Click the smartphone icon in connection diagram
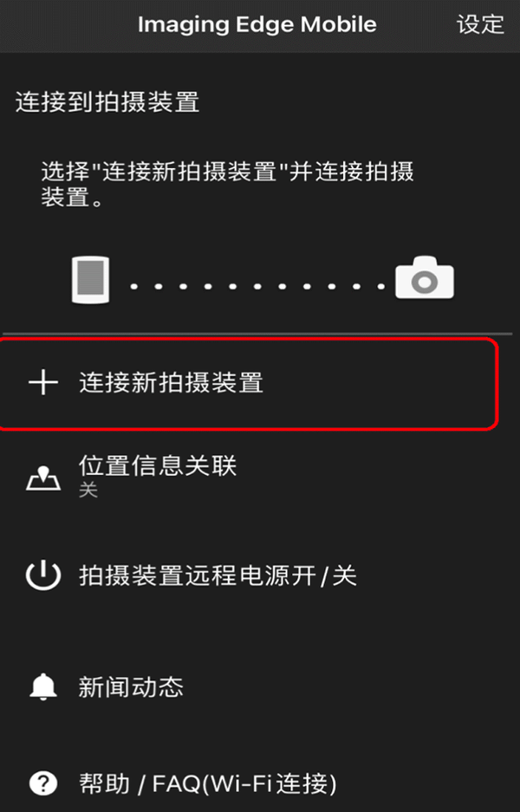This screenshot has height=812, width=520. pyautogui.click(x=91, y=280)
